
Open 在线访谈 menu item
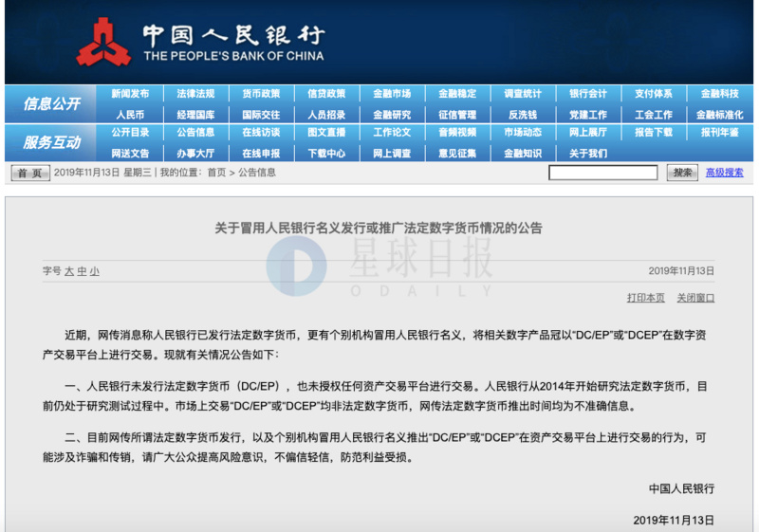pyautogui.click(x=261, y=132)
